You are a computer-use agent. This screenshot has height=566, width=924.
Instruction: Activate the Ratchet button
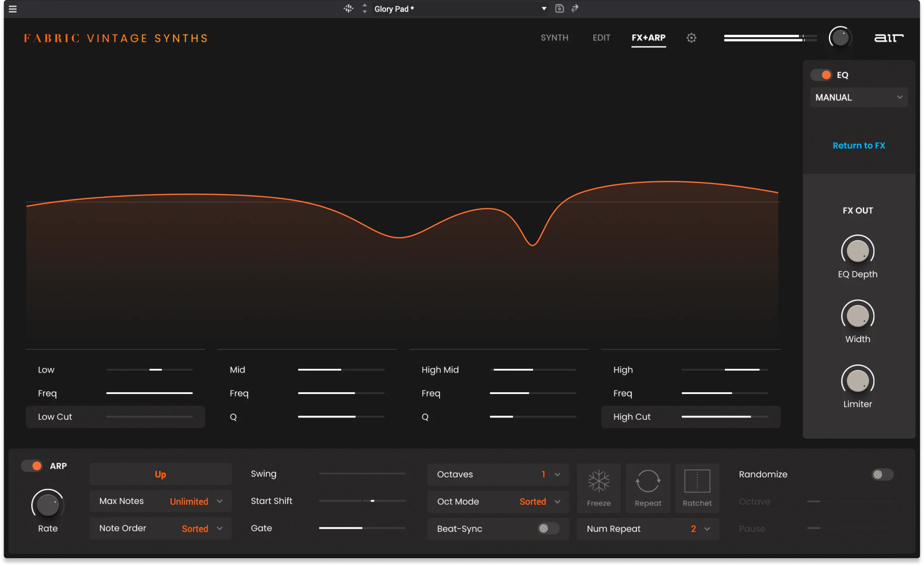[697, 487]
